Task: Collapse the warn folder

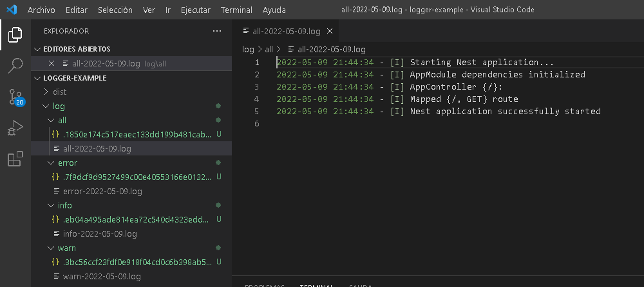Action: point(51,248)
